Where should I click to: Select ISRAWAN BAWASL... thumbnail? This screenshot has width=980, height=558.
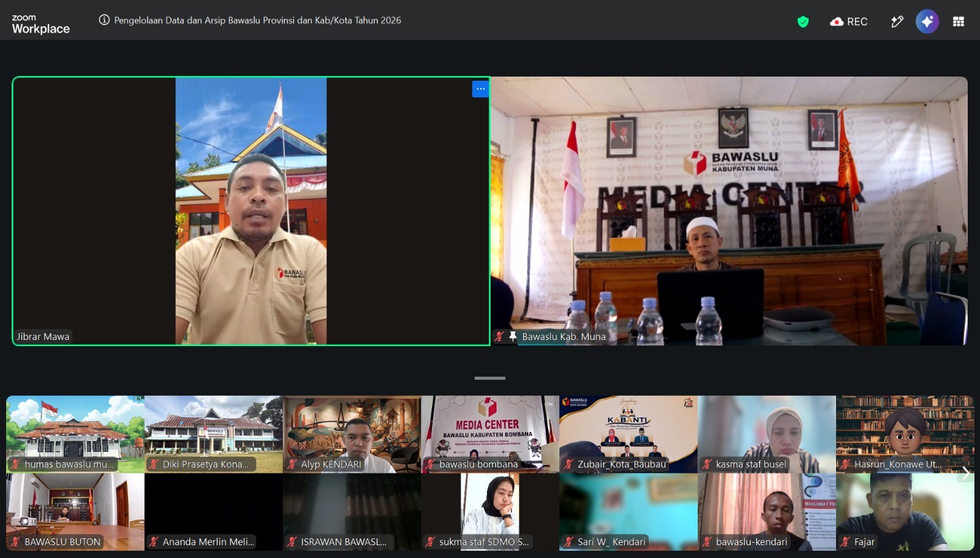(352, 511)
